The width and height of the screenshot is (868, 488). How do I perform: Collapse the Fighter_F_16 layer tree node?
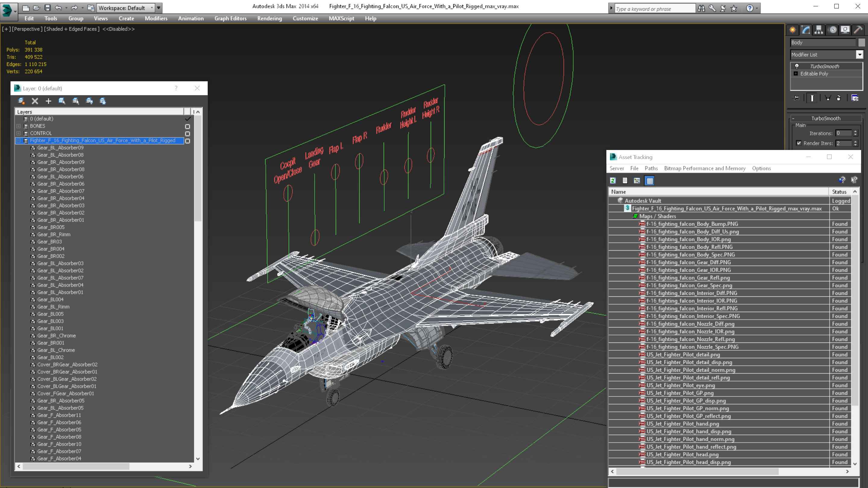click(x=18, y=141)
